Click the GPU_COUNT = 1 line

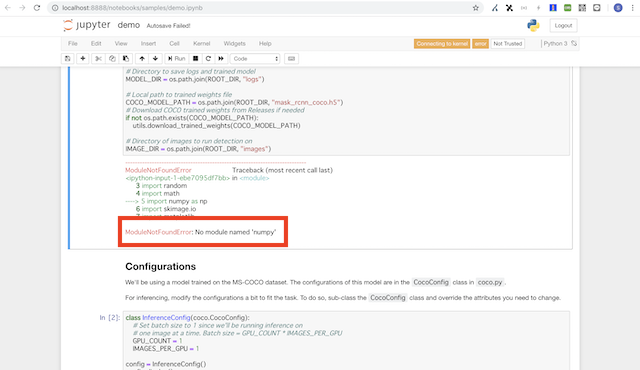(157, 341)
